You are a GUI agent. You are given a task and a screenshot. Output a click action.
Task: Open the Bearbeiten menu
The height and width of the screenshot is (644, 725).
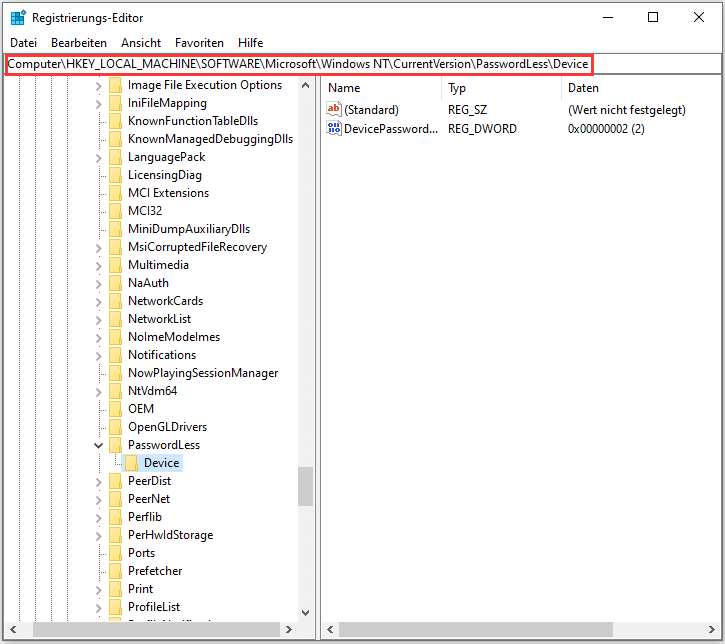pos(79,43)
